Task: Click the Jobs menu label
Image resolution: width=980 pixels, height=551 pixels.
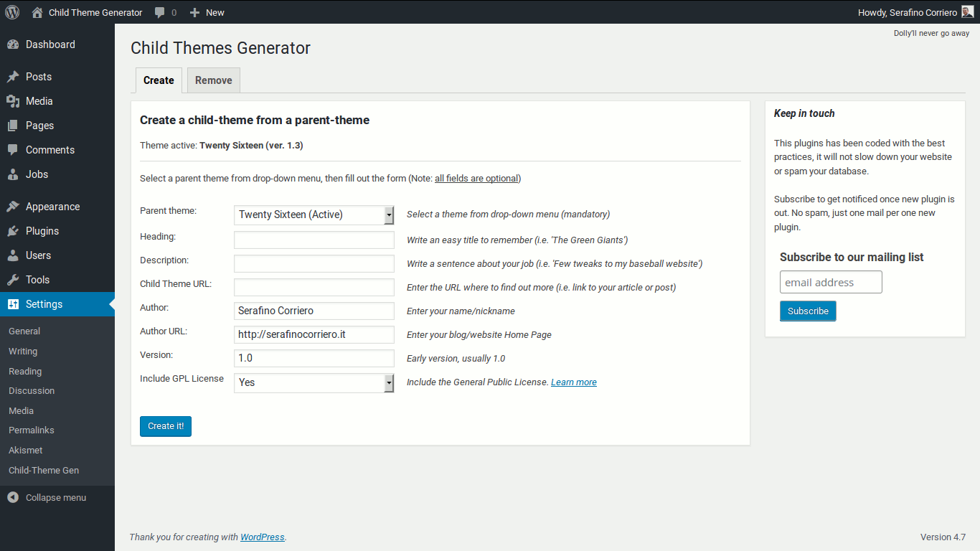Action: tap(37, 174)
